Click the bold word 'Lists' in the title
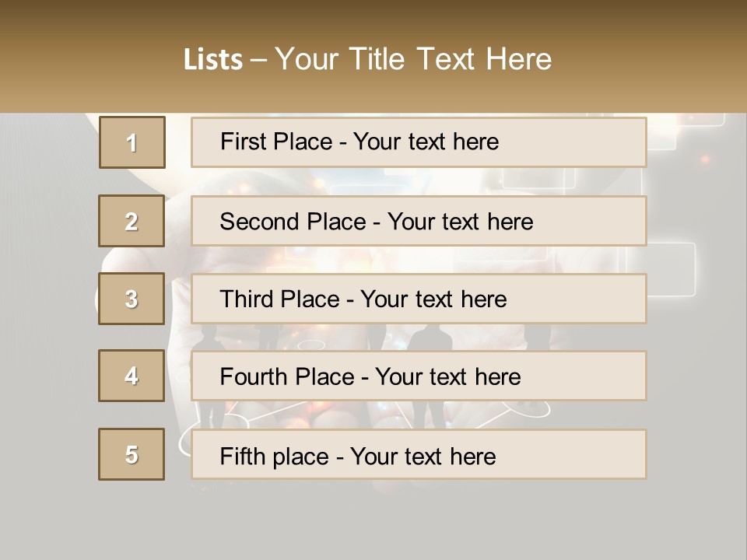 [213, 59]
